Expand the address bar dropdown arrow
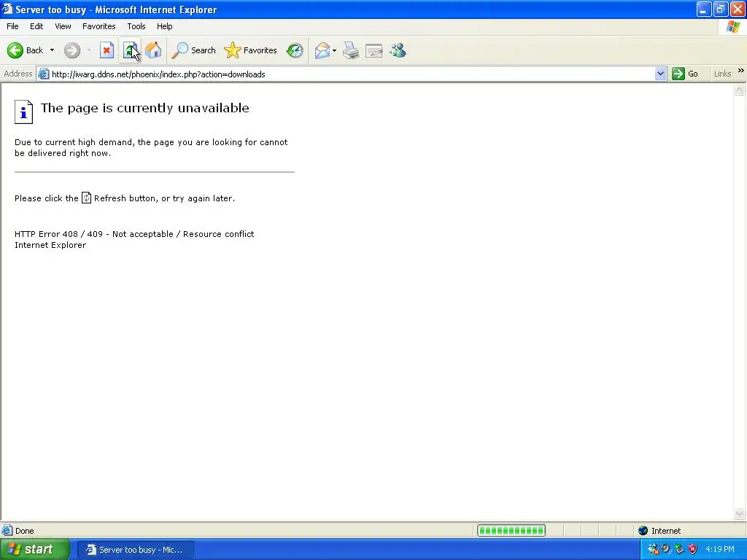Image resolution: width=747 pixels, height=560 pixels. point(660,74)
